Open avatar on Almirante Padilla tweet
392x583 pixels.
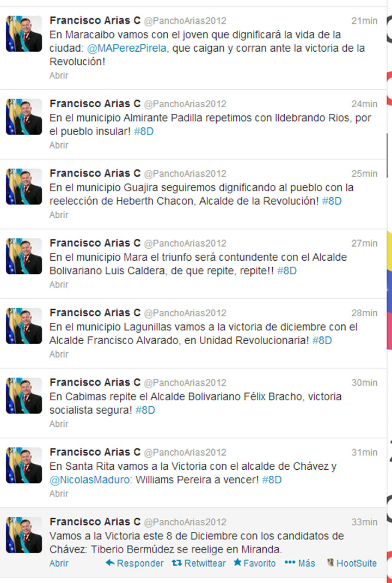24,116
